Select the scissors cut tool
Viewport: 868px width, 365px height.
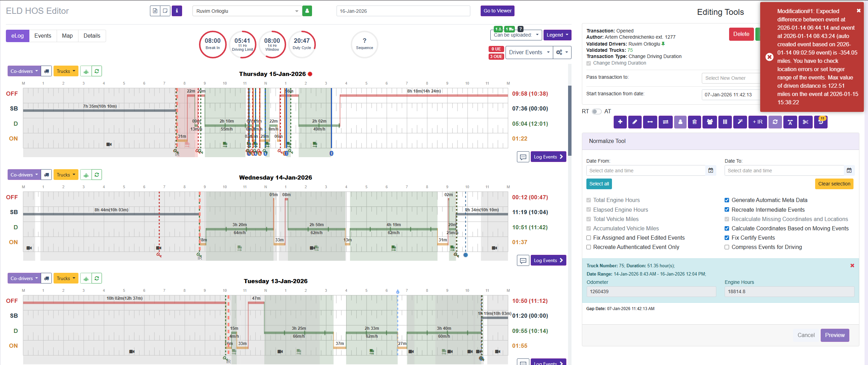(x=806, y=122)
